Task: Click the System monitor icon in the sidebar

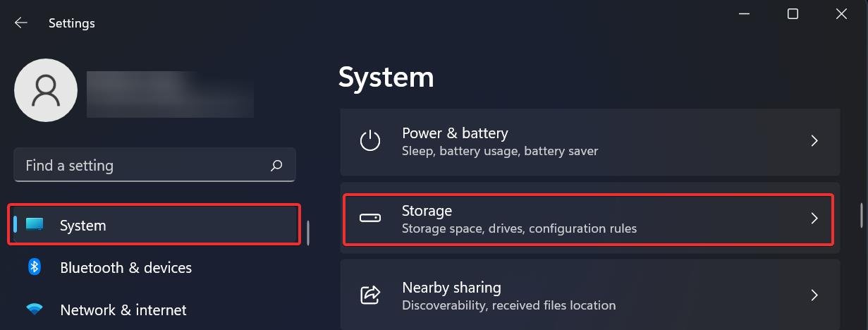Action: [35, 225]
